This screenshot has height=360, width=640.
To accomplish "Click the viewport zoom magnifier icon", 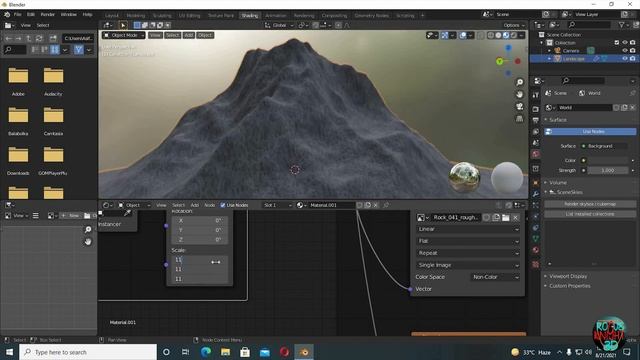I will point(520,82).
